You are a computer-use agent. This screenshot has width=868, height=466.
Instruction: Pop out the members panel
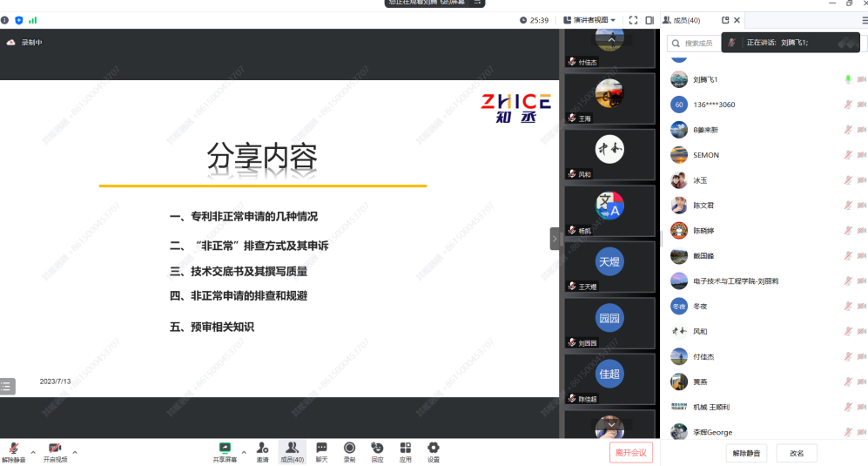(725, 20)
